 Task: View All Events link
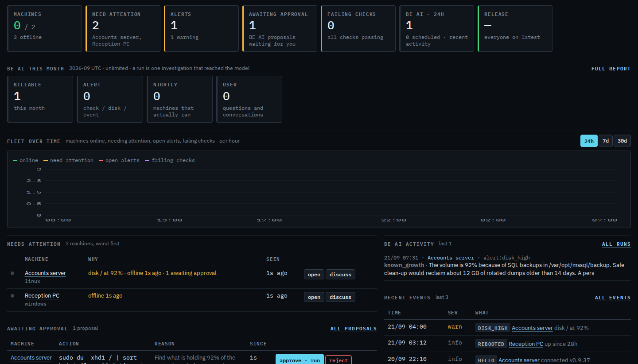[613, 298]
